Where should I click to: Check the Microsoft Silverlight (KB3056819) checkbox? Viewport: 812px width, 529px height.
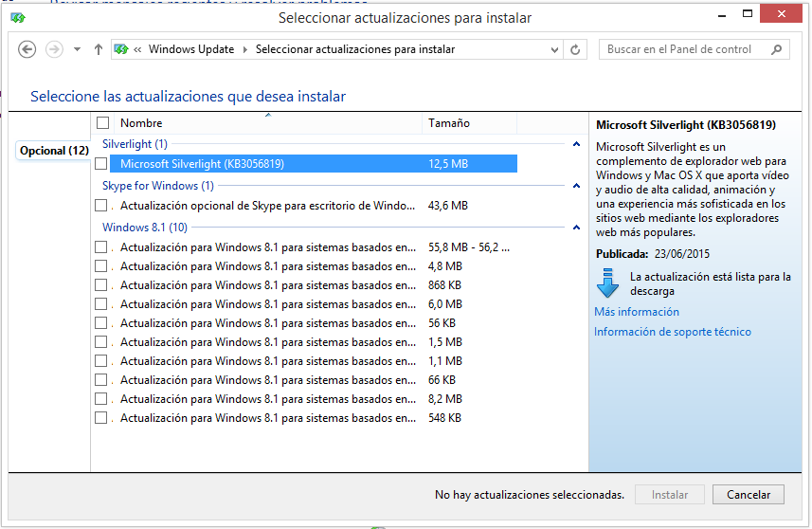(x=101, y=164)
